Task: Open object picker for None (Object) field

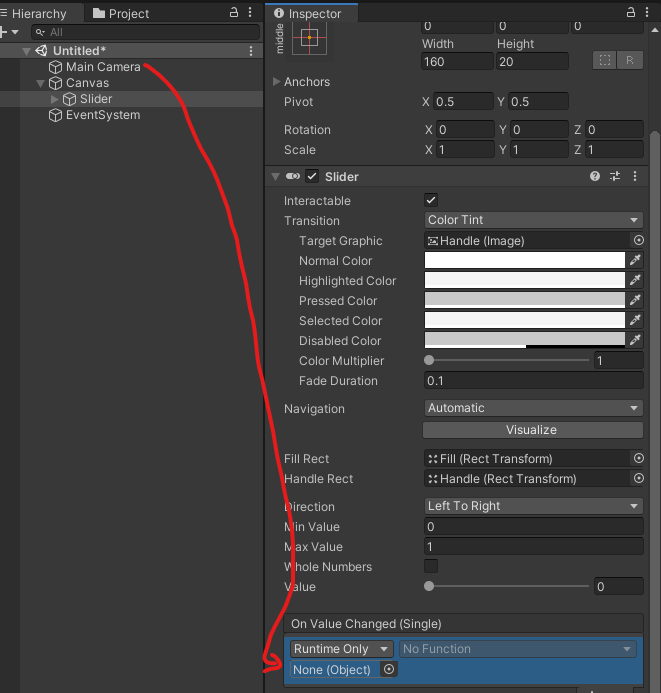Action: (x=388, y=669)
